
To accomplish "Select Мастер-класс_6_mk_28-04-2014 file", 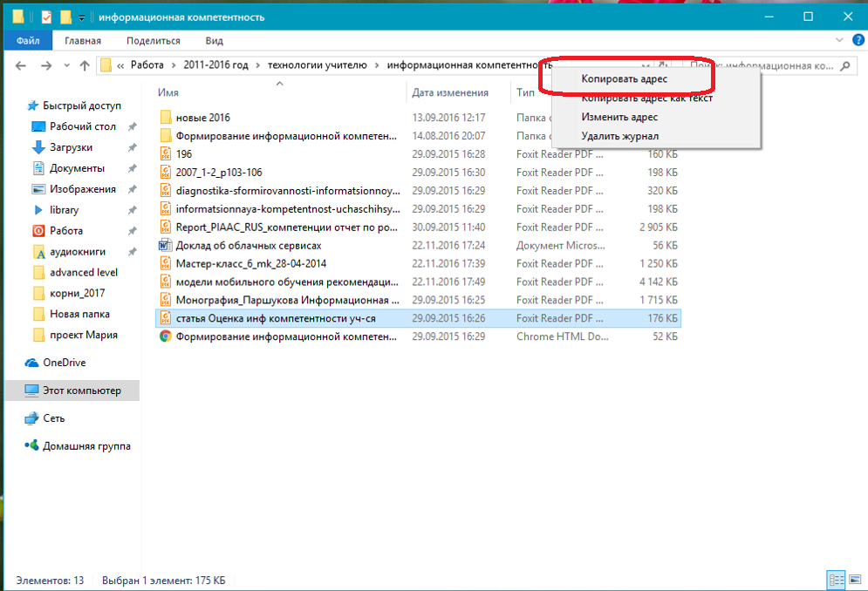I will pos(250,263).
